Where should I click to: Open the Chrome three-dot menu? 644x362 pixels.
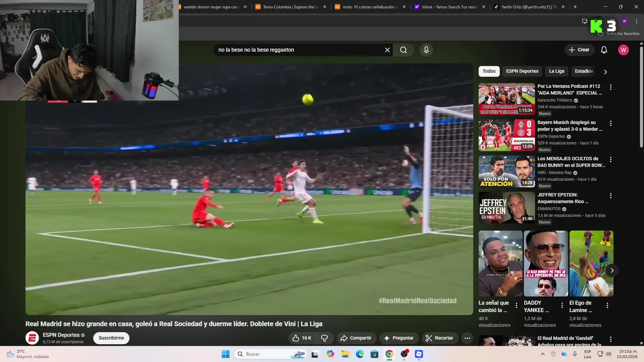coord(635,21)
